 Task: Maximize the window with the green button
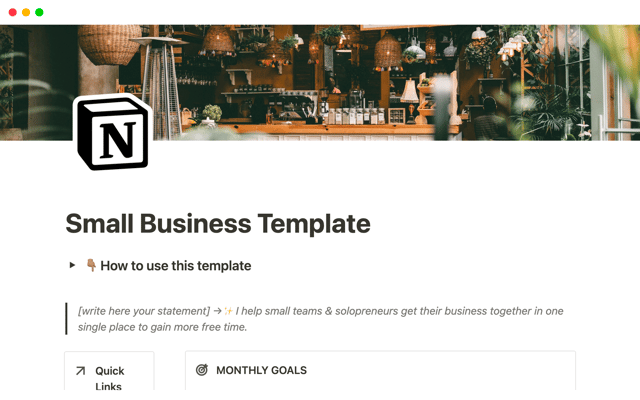tap(39, 12)
